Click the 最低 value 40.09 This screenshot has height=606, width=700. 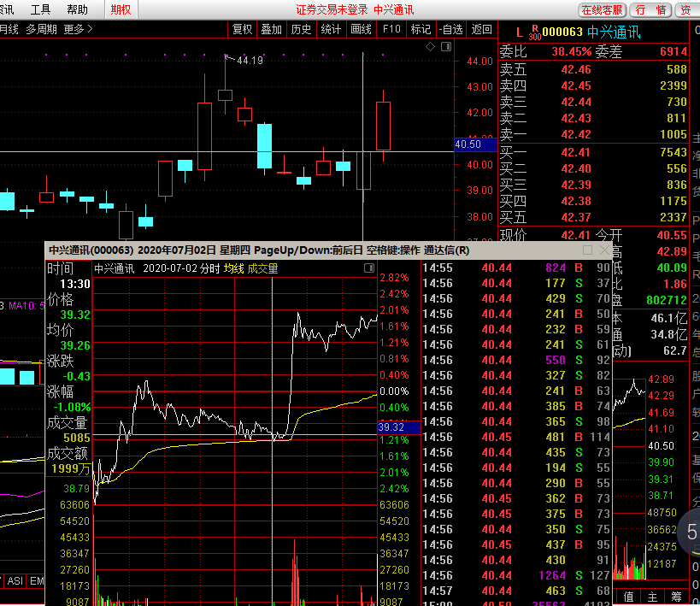[672, 268]
